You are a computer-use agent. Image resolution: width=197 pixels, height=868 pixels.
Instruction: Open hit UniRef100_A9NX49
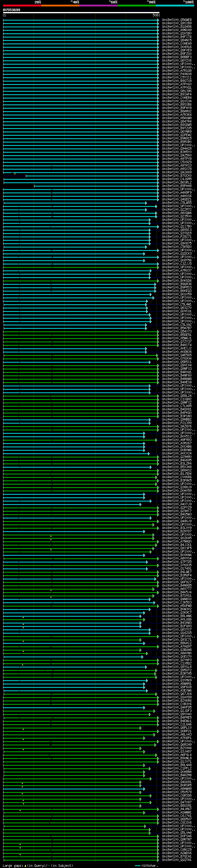[177, 30]
